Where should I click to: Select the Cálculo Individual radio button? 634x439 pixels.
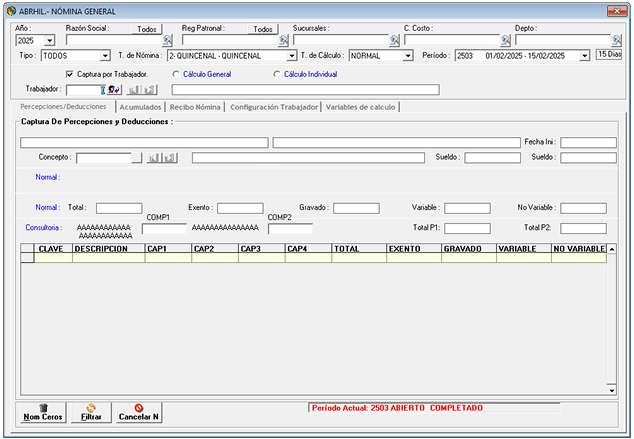click(x=277, y=74)
